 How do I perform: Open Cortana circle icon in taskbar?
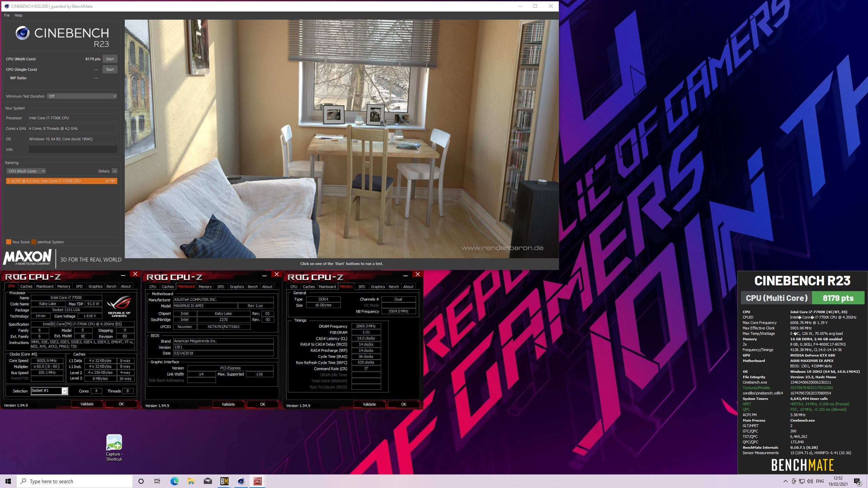pyautogui.click(x=141, y=481)
